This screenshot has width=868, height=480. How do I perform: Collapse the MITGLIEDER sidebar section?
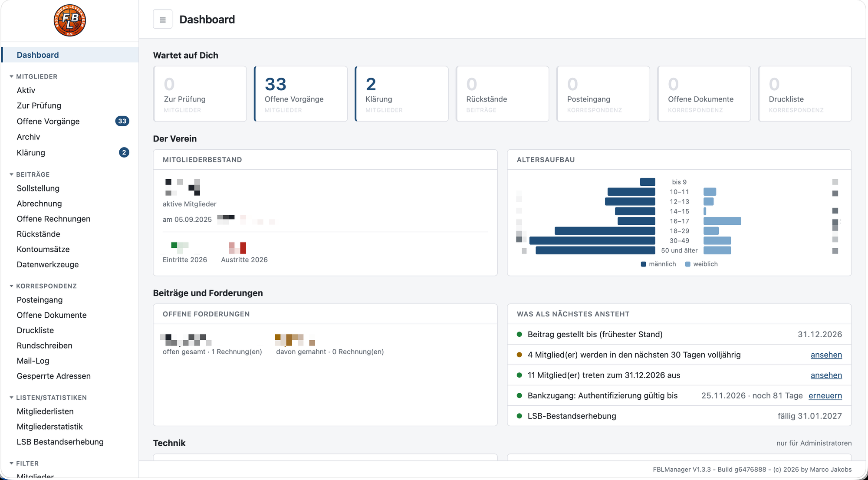(x=34, y=76)
